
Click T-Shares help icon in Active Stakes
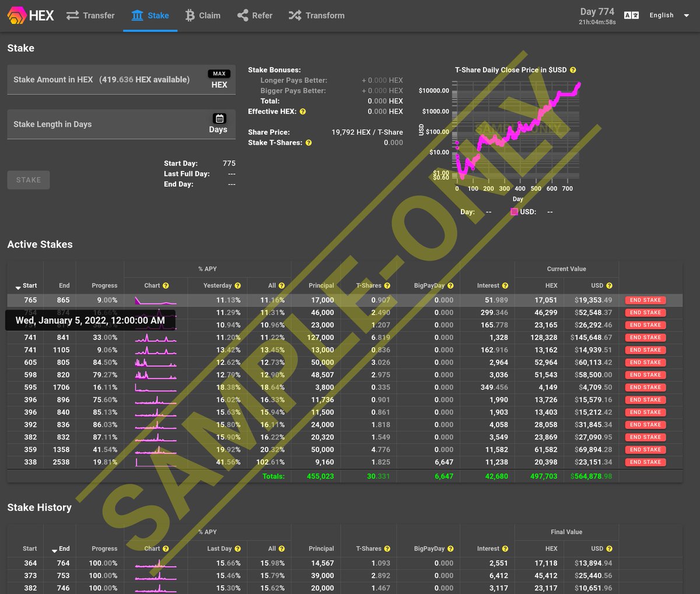387,286
